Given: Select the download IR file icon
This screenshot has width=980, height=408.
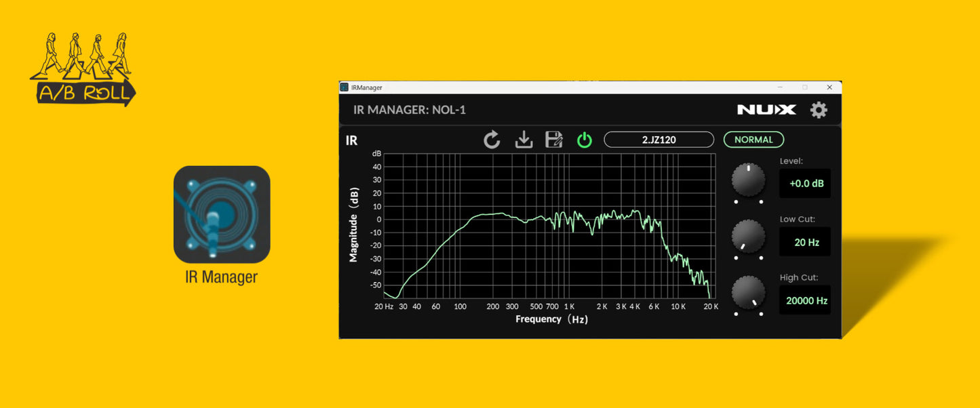Looking at the screenshot, I should coord(523,139).
